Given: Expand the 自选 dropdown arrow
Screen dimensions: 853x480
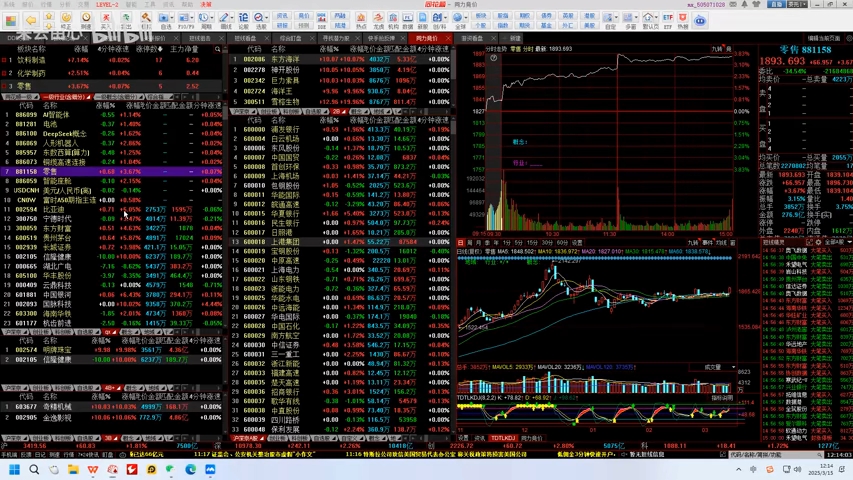Looking at the screenshot, I should pos(171,18).
